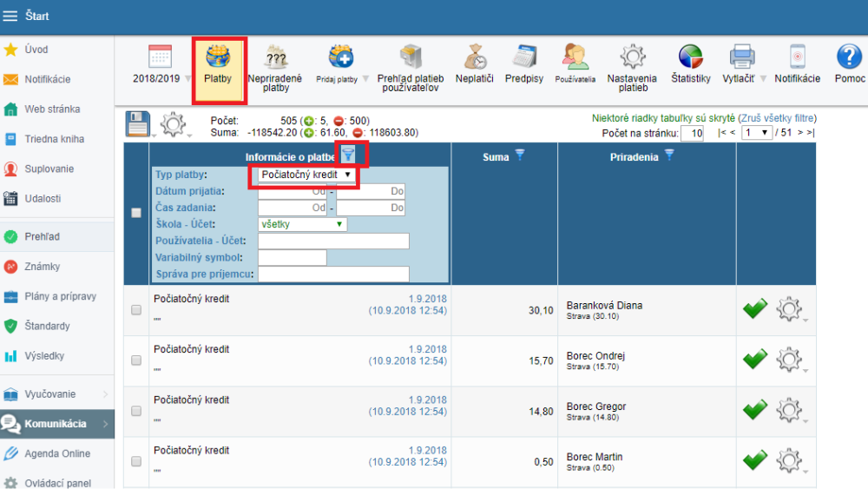Open the Typ platby dropdown

[x=306, y=175]
